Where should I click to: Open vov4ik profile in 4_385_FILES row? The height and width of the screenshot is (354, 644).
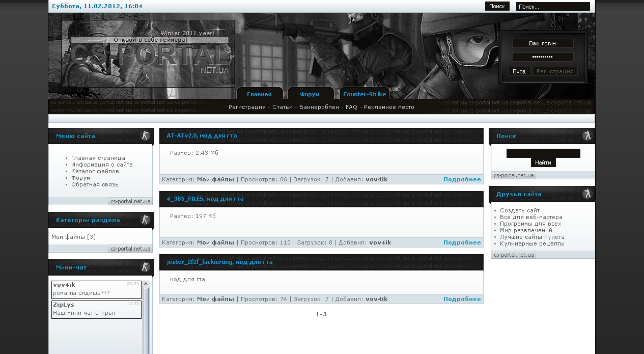tap(380, 242)
